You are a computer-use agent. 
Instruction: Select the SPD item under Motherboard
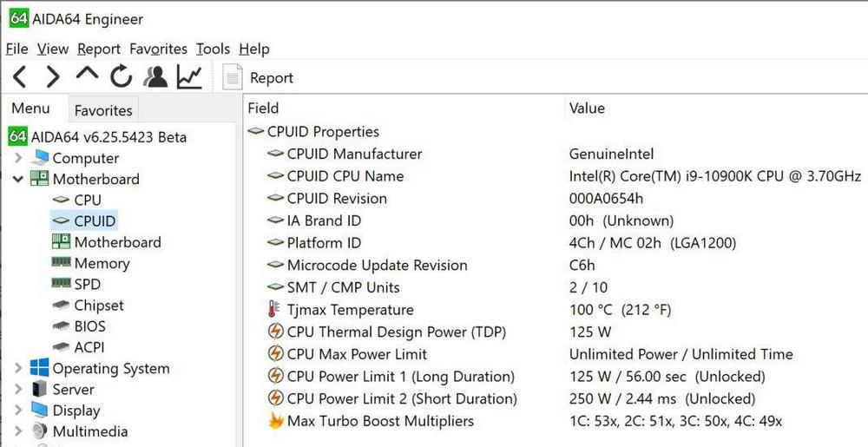click(x=88, y=285)
